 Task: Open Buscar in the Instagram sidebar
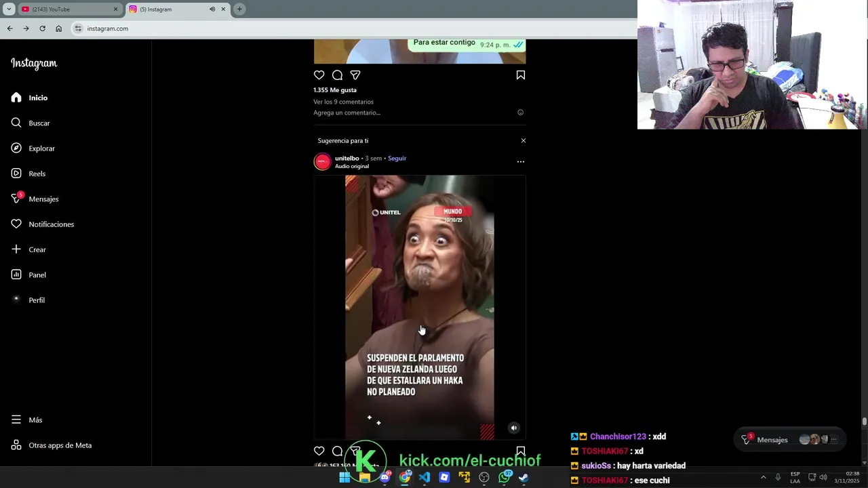(31, 123)
